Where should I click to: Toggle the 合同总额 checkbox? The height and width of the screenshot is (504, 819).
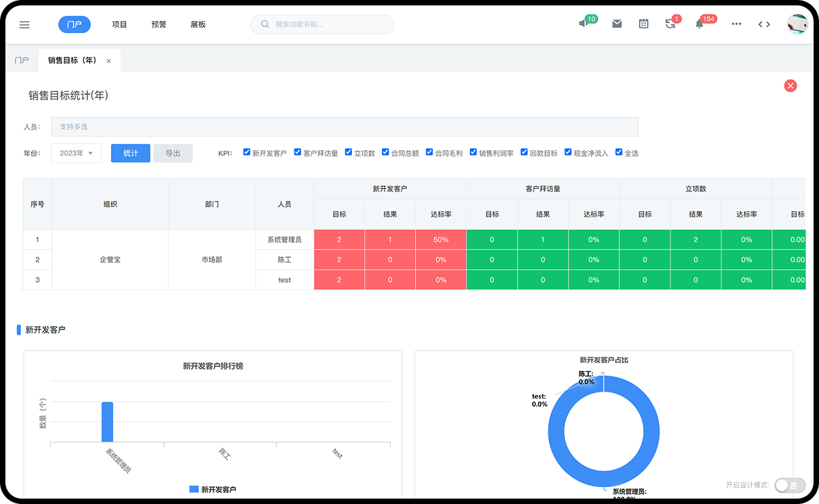click(386, 152)
